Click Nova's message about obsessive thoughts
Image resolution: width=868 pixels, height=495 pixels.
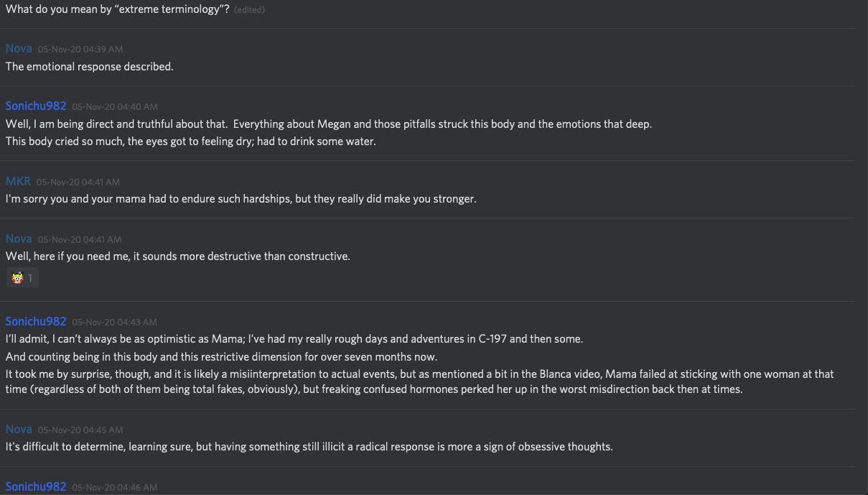(x=309, y=446)
